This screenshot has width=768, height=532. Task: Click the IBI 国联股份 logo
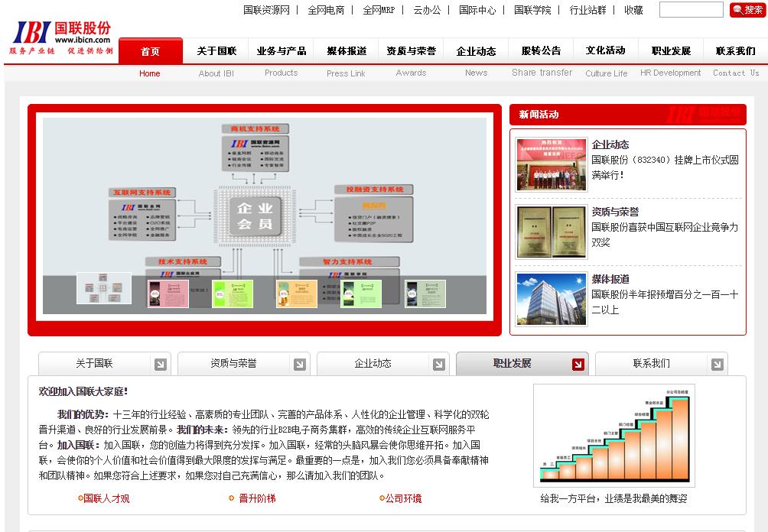coord(62,37)
